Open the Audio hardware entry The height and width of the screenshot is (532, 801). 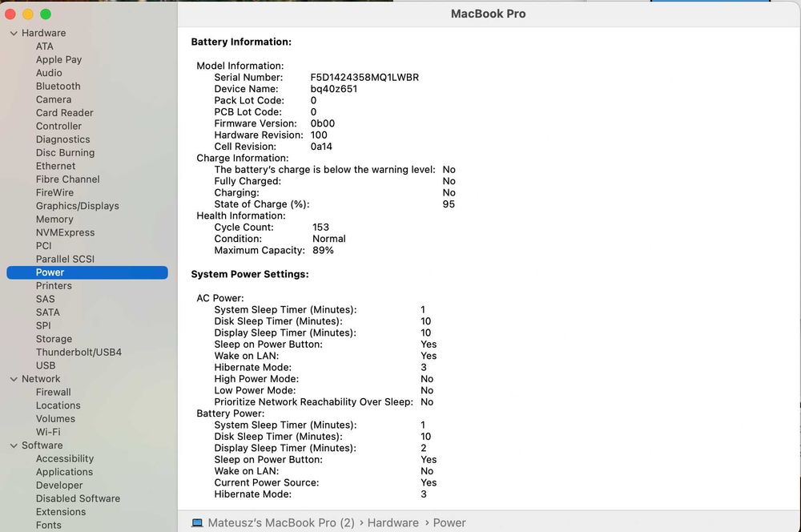[x=49, y=73]
